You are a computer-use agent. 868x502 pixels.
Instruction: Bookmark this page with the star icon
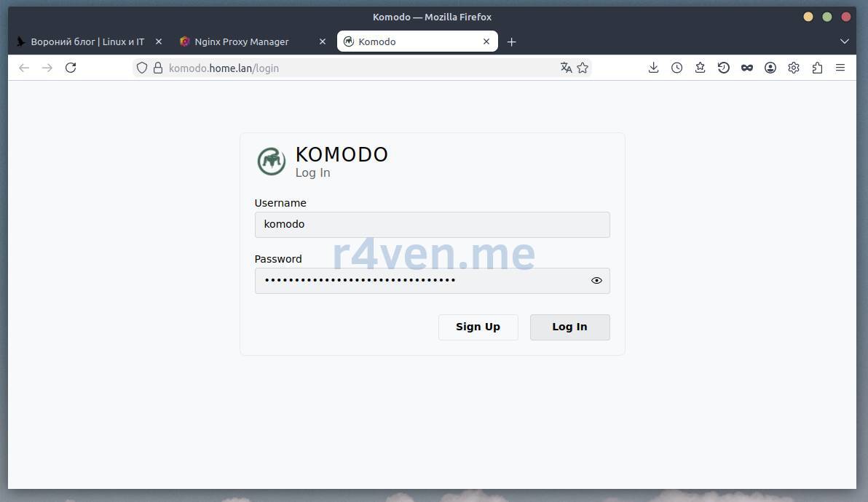583,68
